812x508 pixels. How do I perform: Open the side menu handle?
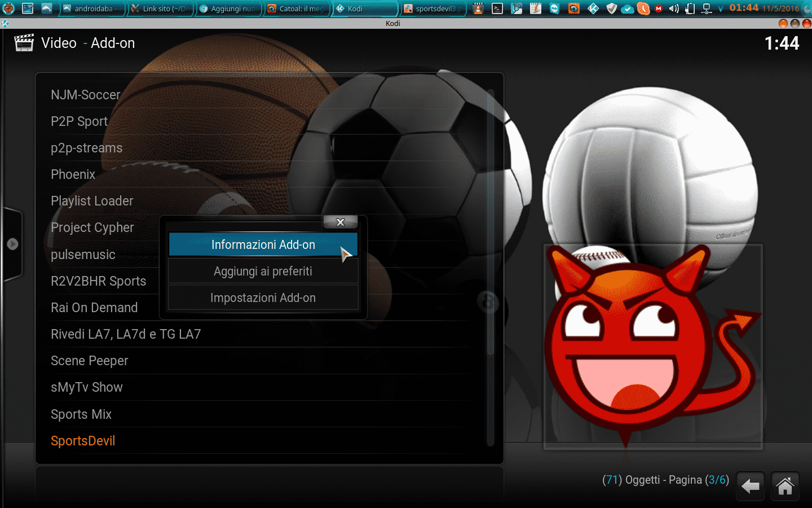[x=12, y=244]
